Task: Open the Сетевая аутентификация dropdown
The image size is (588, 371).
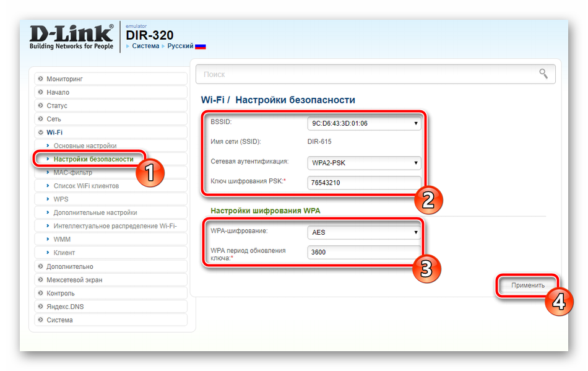Action: click(364, 163)
